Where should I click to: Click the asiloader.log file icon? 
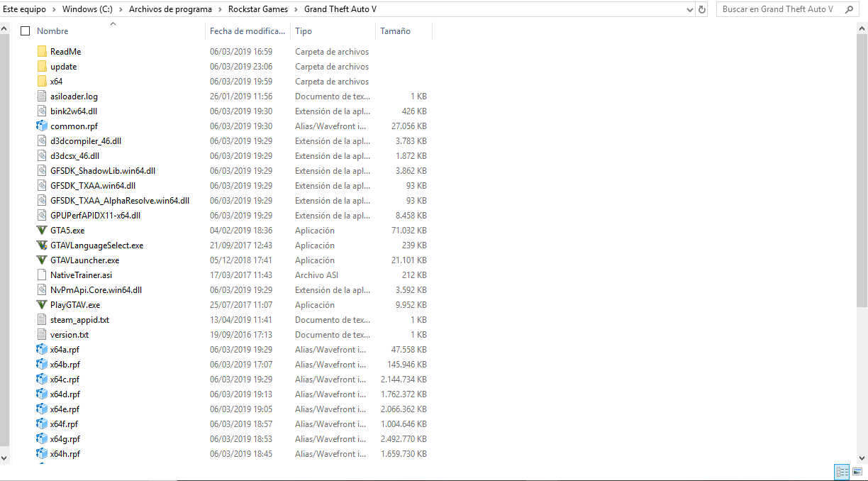tap(42, 96)
